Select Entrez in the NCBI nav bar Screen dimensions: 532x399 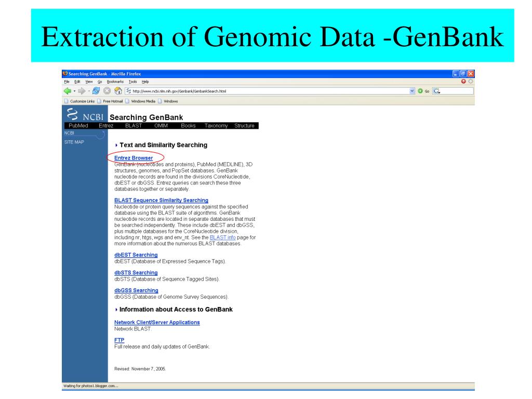tap(106, 126)
